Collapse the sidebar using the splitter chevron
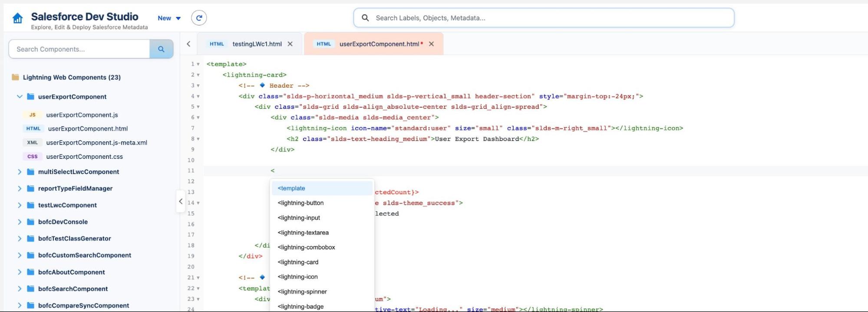Screen dimensions: 868x312 point(181,201)
